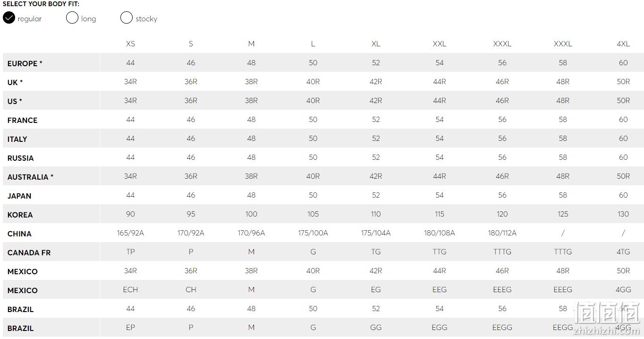Click the ECH Mexico size cell

tap(130, 289)
